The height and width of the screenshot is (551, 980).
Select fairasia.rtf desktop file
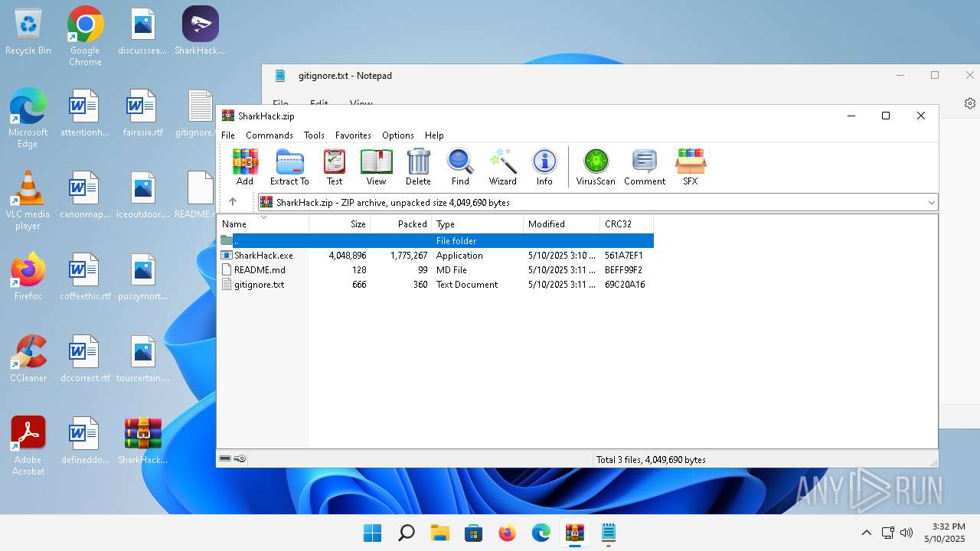(x=143, y=112)
